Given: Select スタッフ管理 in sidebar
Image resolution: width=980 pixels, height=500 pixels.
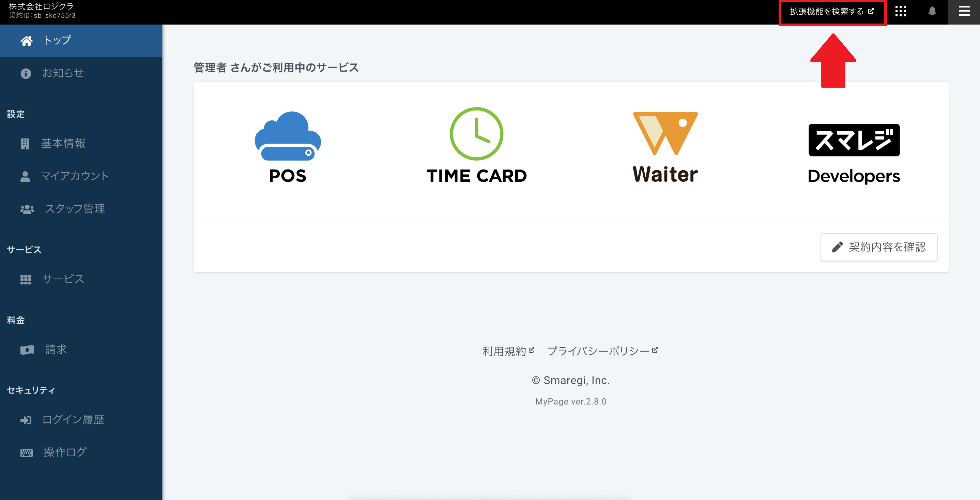Looking at the screenshot, I should point(75,209).
